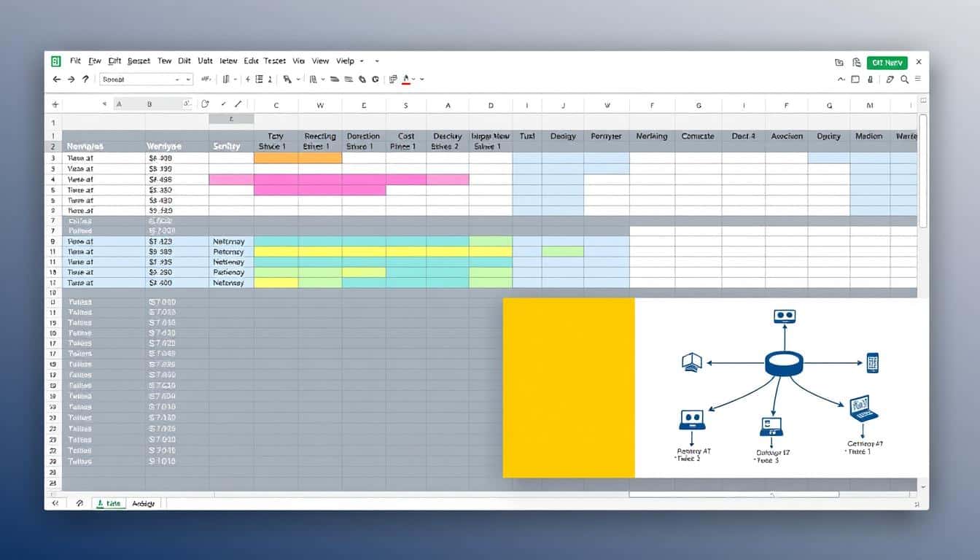Select column header S

pyautogui.click(x=406, y=105)
